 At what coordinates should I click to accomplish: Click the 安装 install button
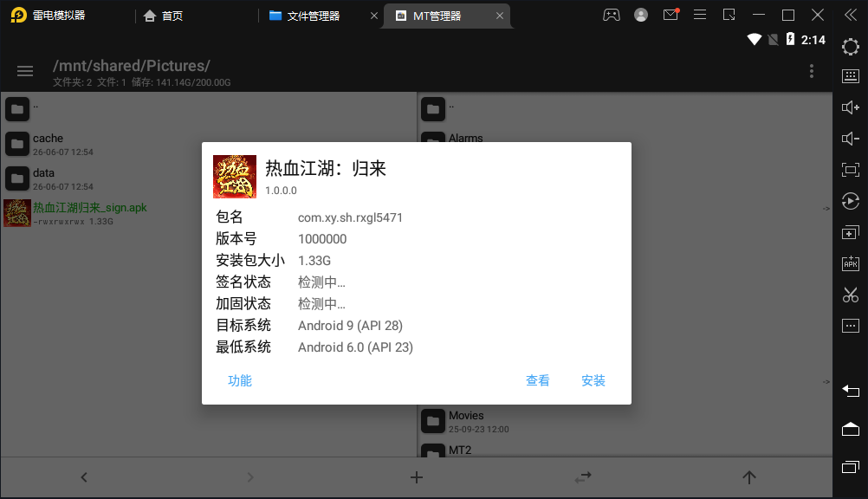[x=593, y=380]
